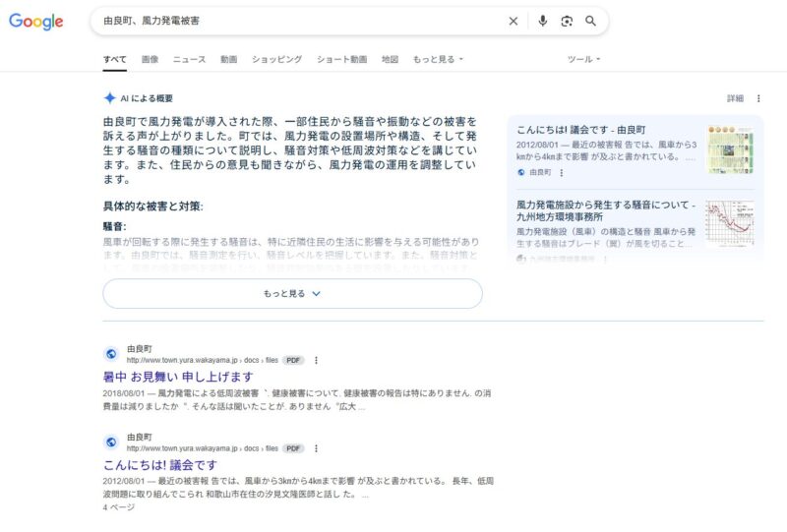Switch to the 画像 tab
The height and width of the screenshot is (532, 787).
[x=150, y=59]
